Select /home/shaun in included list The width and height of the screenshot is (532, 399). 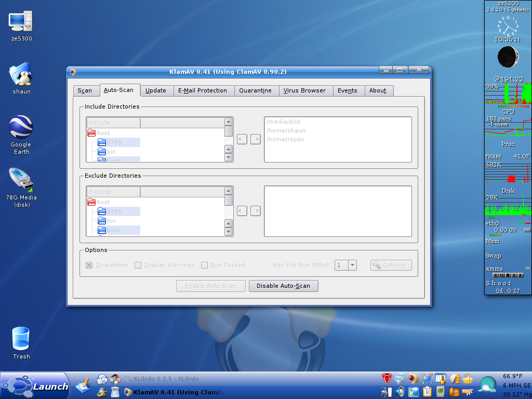point(286,130)
